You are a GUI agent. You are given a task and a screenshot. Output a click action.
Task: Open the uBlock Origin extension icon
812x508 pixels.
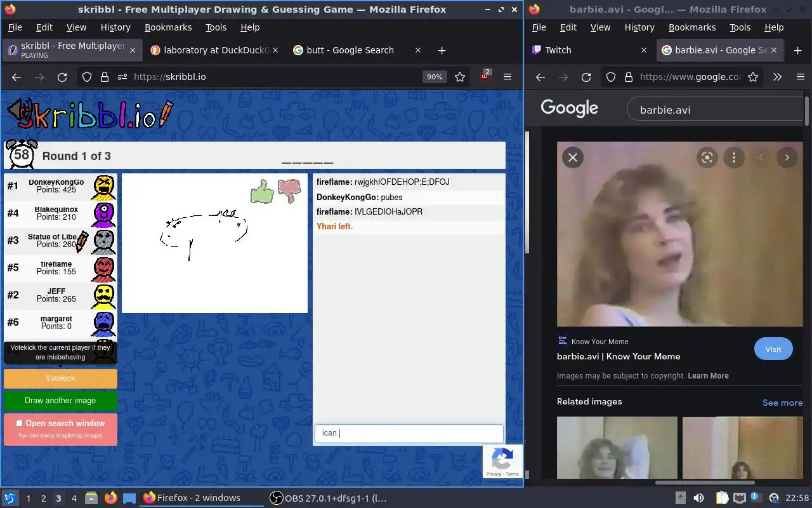[x=485, y=76]
